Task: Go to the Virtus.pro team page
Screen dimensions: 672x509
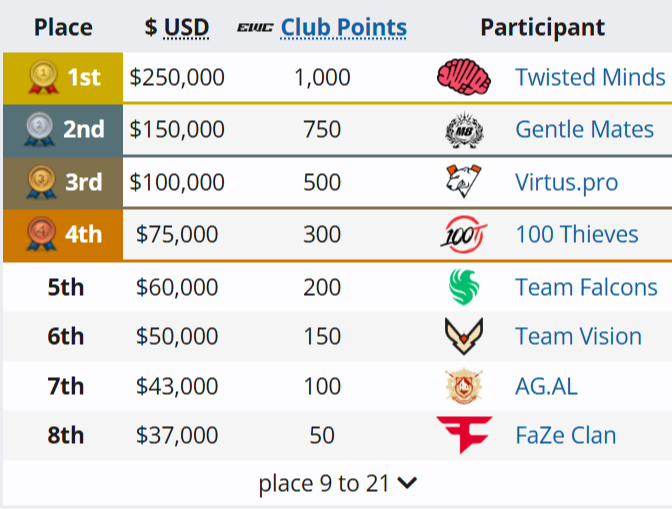Action: 566,182
